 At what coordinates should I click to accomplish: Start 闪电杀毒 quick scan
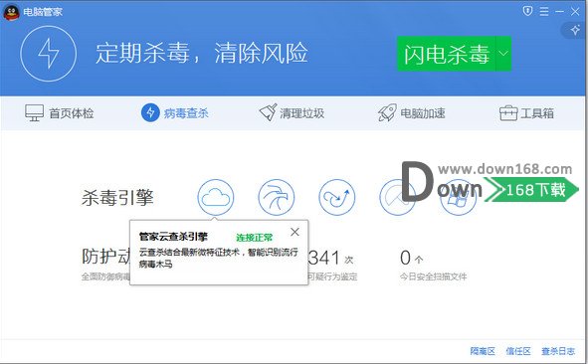click(447, 54)
